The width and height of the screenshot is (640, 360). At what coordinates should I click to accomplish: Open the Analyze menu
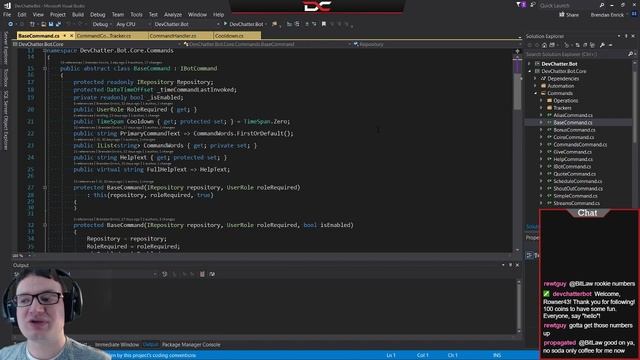click(x=173, y=15)
